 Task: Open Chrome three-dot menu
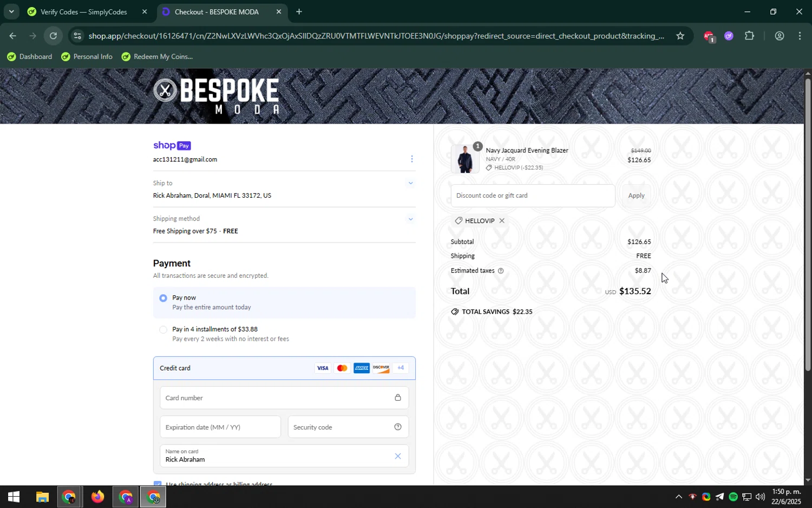click(x=800, y=36)
